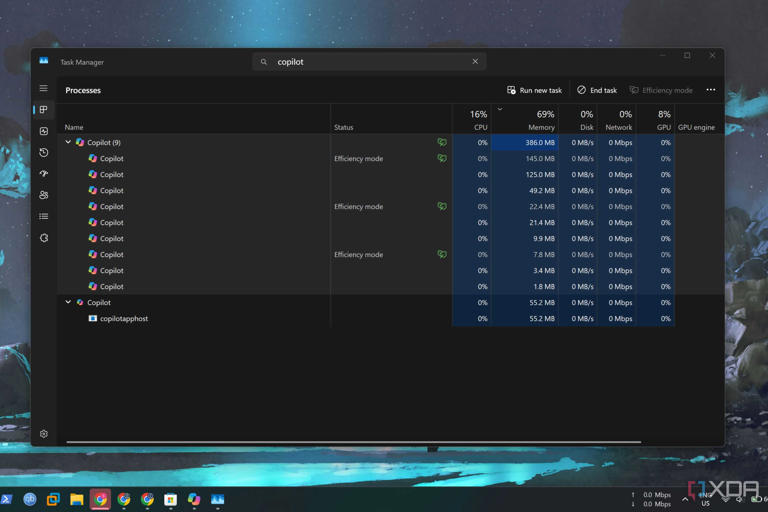Select the Copilot process using 125.0 MB
This screenshot has width=768, height=512.
click(391, 174)
